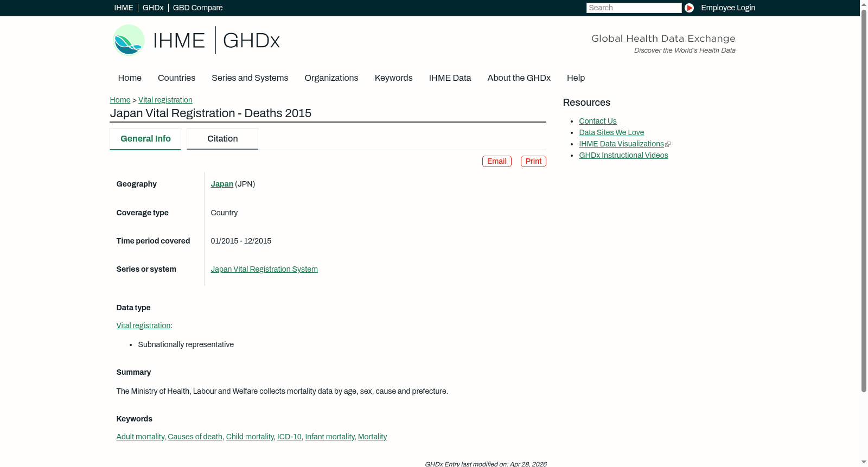Open the GHDx link in top bar
This screenshot has height=467, width=868.
tap(153, 8)
